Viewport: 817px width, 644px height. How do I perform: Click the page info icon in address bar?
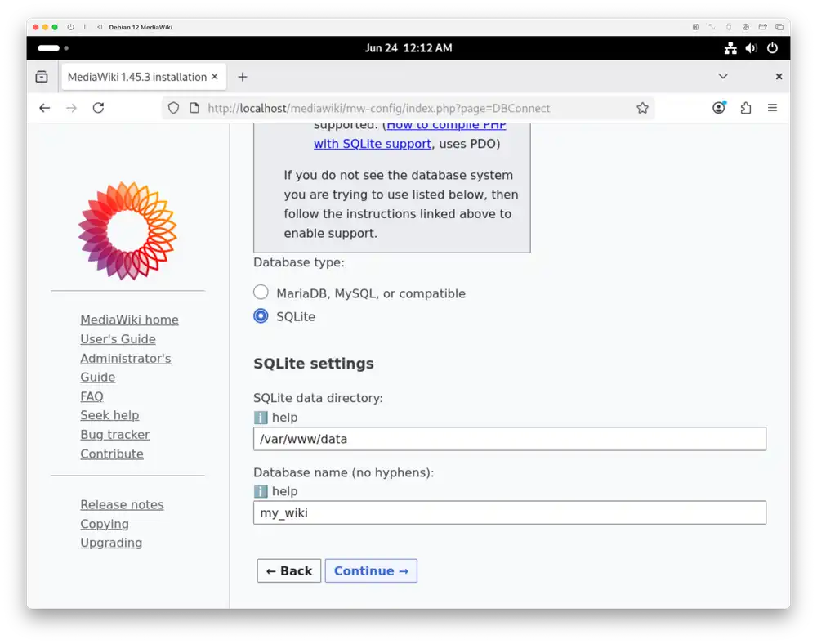[194, 108]
